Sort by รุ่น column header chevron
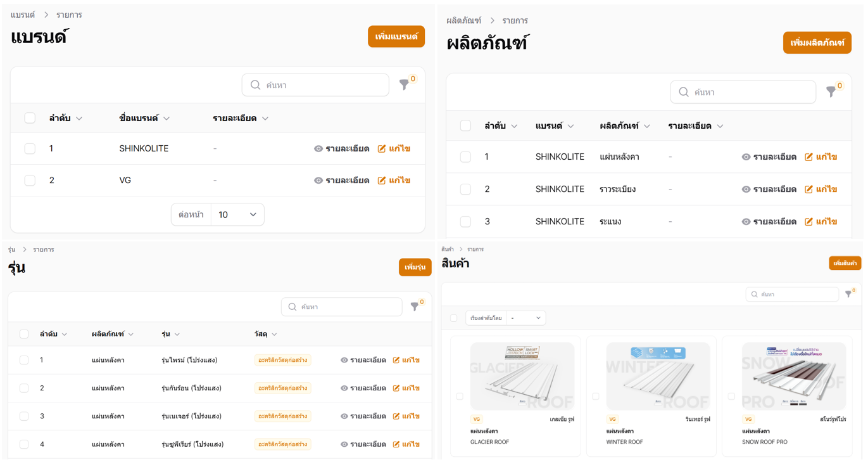 [x=177, y=334]
